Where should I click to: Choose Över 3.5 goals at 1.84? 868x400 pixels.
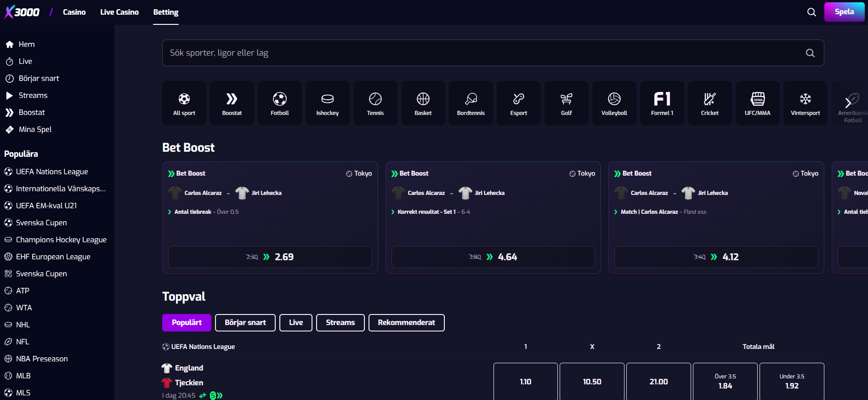pos(726,382)
